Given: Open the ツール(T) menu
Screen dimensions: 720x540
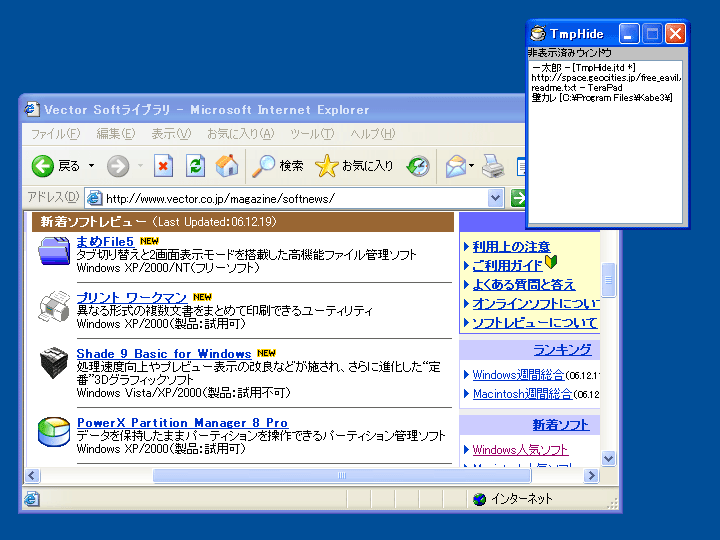Looking at the screenshot, I should (x=312, y=134).
